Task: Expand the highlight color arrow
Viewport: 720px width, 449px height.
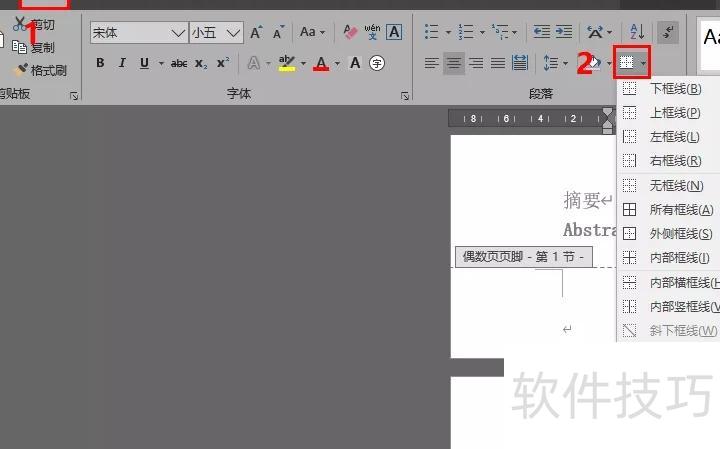Action: point(304,63)
